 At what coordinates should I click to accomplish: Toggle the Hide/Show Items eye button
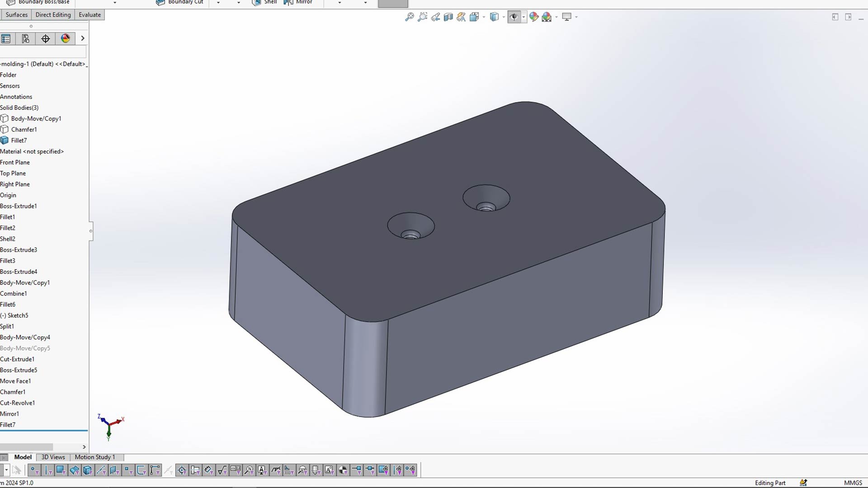tap(514, 17)
